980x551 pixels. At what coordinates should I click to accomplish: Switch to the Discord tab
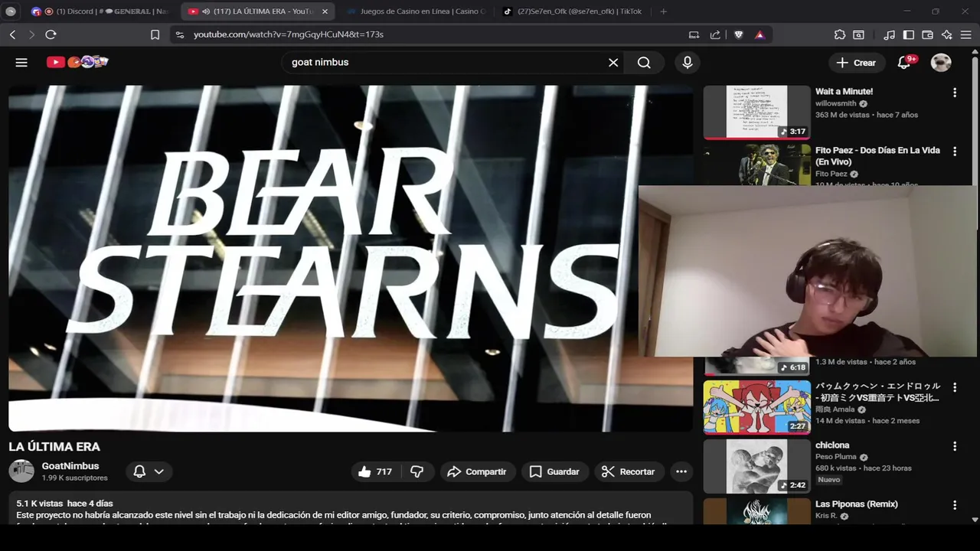point(101,11)
